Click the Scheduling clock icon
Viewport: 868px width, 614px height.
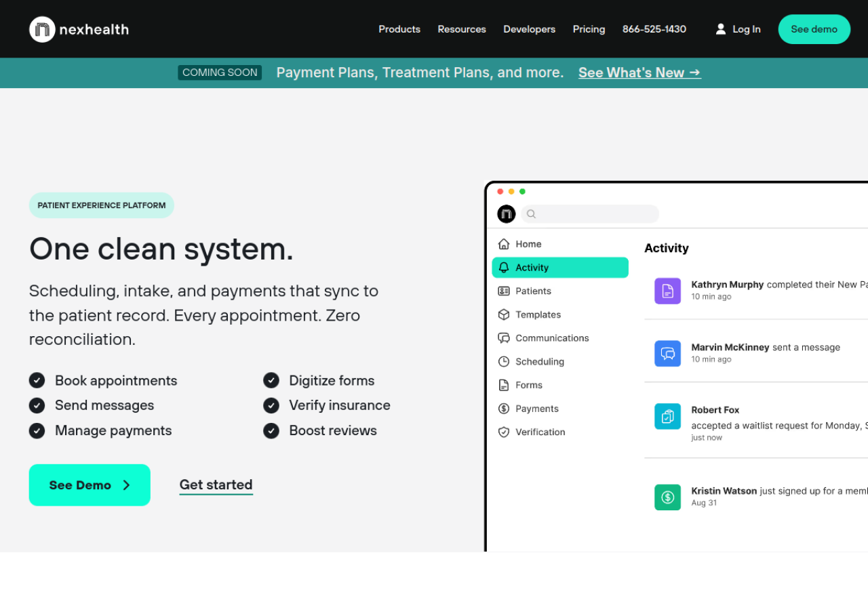[x=504, y=362]
